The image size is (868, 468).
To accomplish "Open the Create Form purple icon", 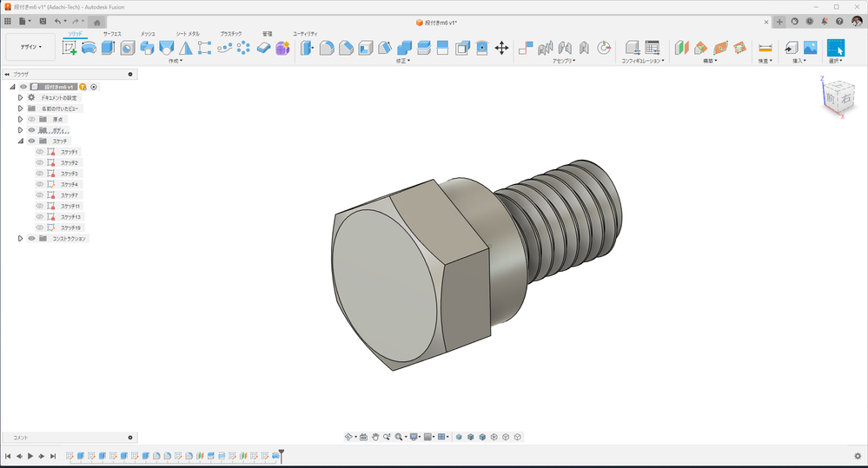I will [x=283, y=48].
